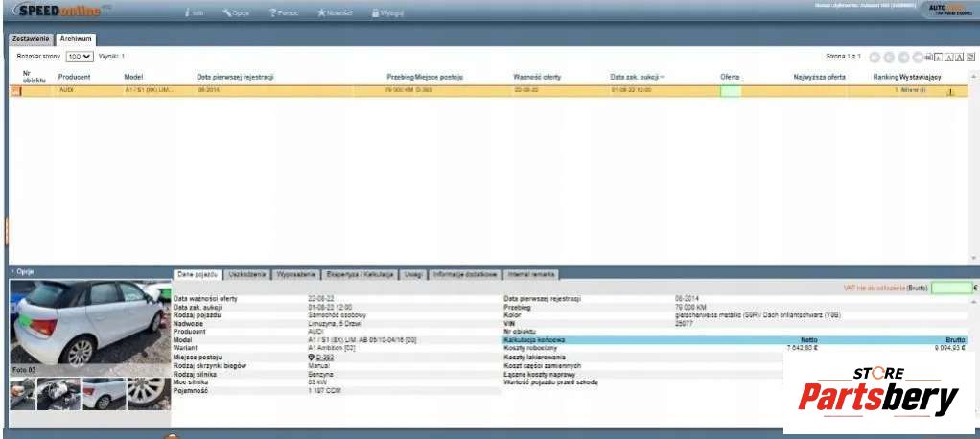Open the Informacje dodatkowe tab
This screenshot has width=980, height=439.
[466, 275]
